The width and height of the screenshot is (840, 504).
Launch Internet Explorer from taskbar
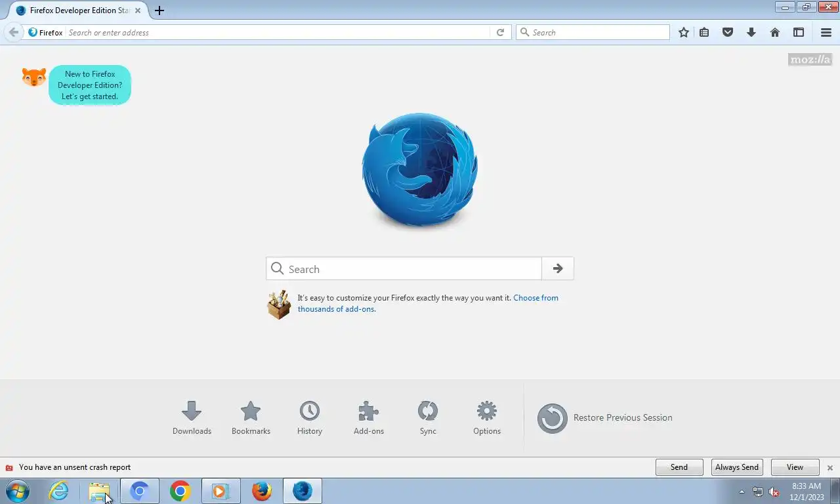58,491
